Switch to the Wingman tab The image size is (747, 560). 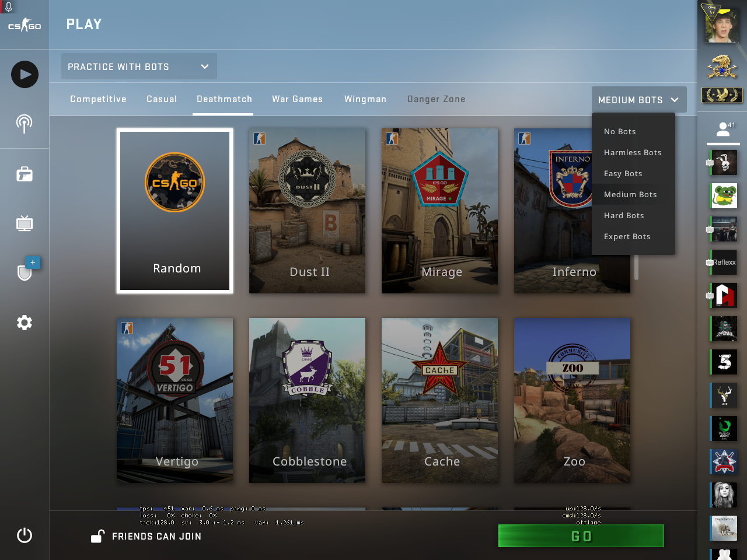tap(365, 99)
